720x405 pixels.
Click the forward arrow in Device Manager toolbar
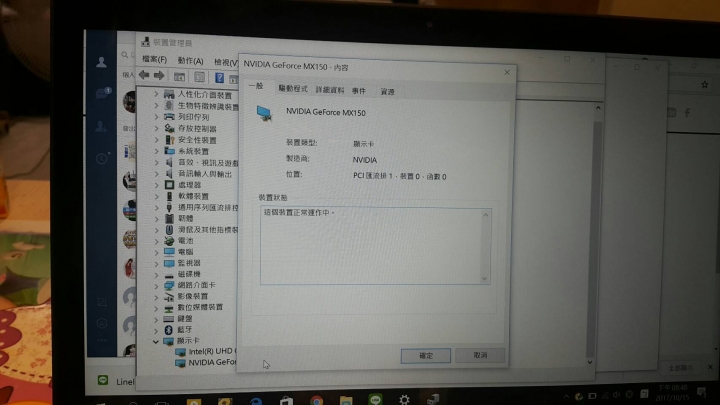159,75
